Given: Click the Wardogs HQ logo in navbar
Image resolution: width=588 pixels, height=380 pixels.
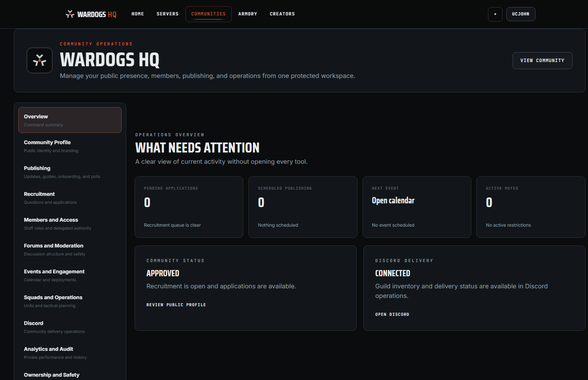Looking at the screenshot, I should tap(91, 14).
